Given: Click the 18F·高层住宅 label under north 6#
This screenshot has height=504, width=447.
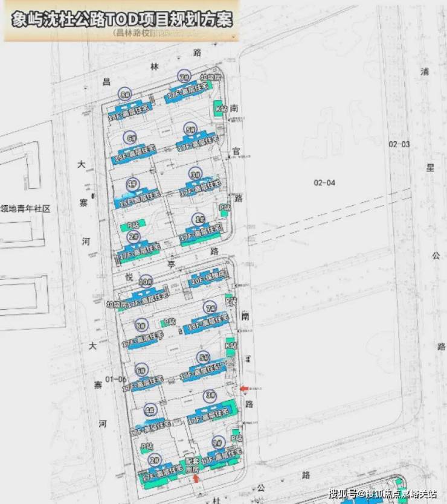Looking at the screenshot, I should tap(135, 154).
